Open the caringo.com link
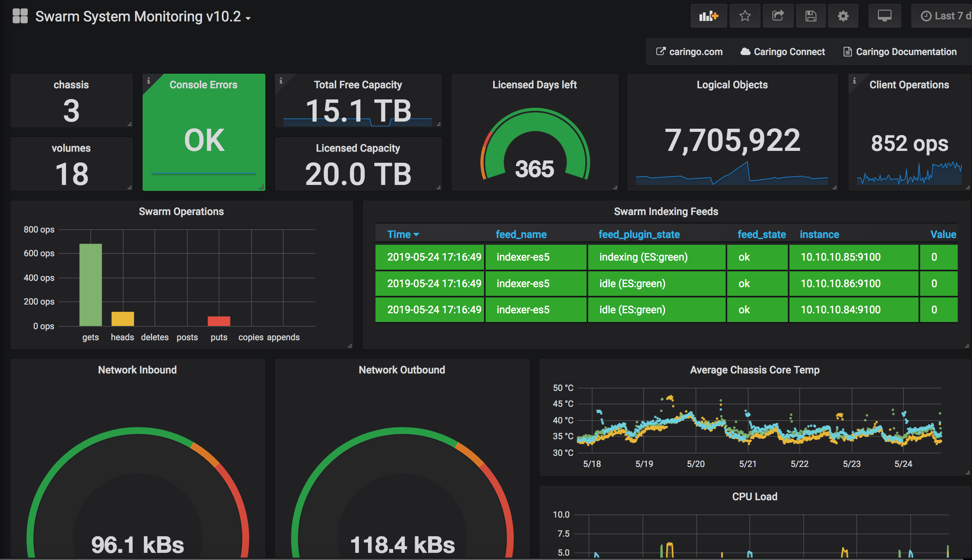The image size is (972, 560). point(689,52)
